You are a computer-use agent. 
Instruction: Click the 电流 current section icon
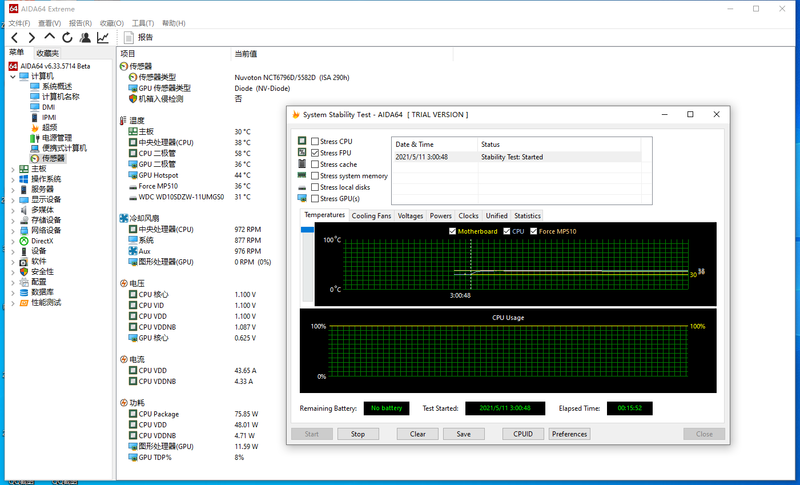(123, 359)
